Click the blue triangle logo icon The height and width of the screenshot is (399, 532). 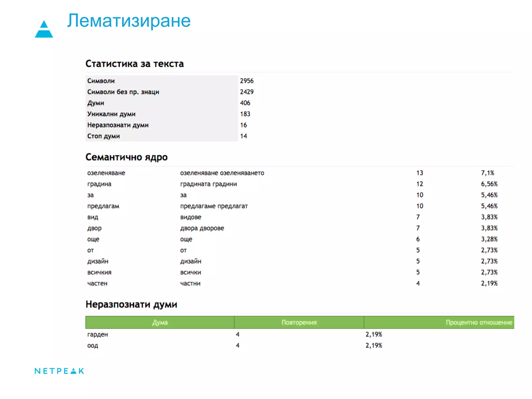coord(44,29)
